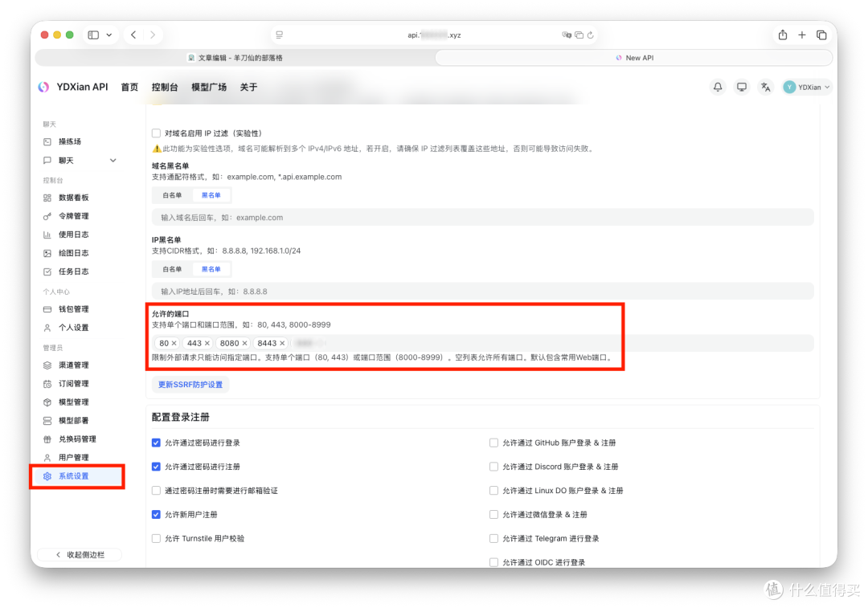Click the 系统设置 gear icon
The image size is (868, 608).
click(47, 476)
